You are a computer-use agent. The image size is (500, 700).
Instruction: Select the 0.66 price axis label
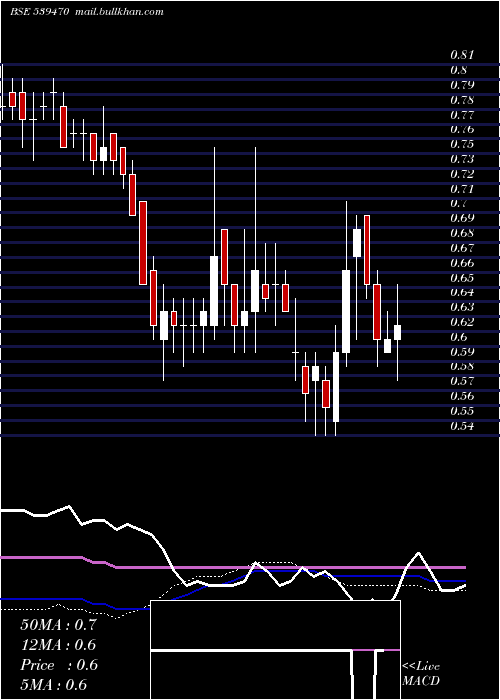462,262
